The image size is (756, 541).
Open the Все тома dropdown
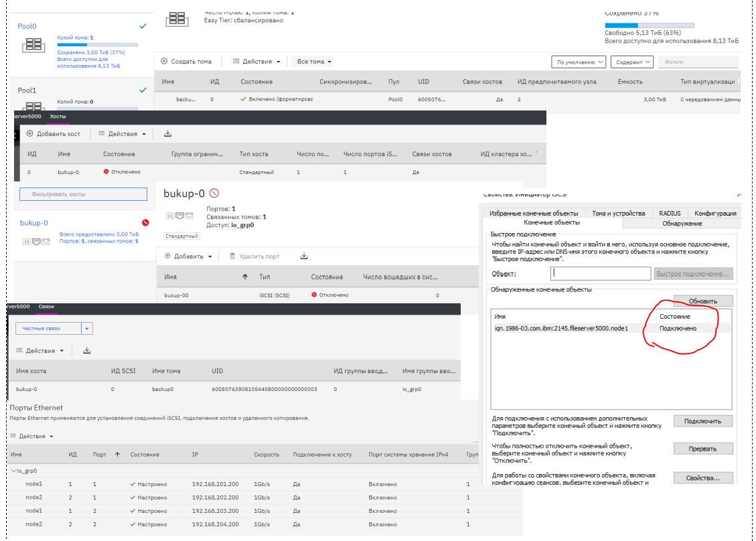pos(314,61)
